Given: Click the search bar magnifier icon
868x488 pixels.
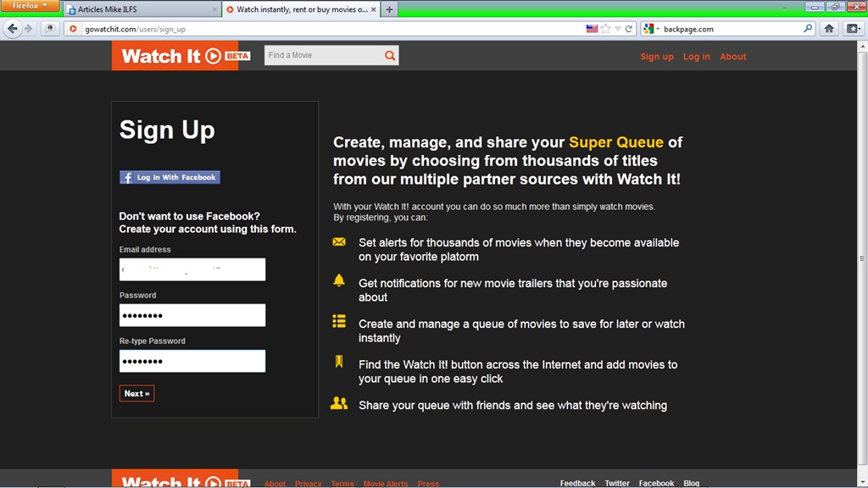Looking at the screenshot, I should pos(808,29).
